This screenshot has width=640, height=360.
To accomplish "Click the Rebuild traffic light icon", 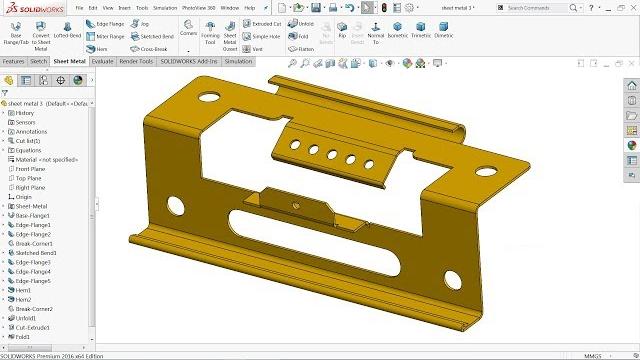I will coord(384,7).
